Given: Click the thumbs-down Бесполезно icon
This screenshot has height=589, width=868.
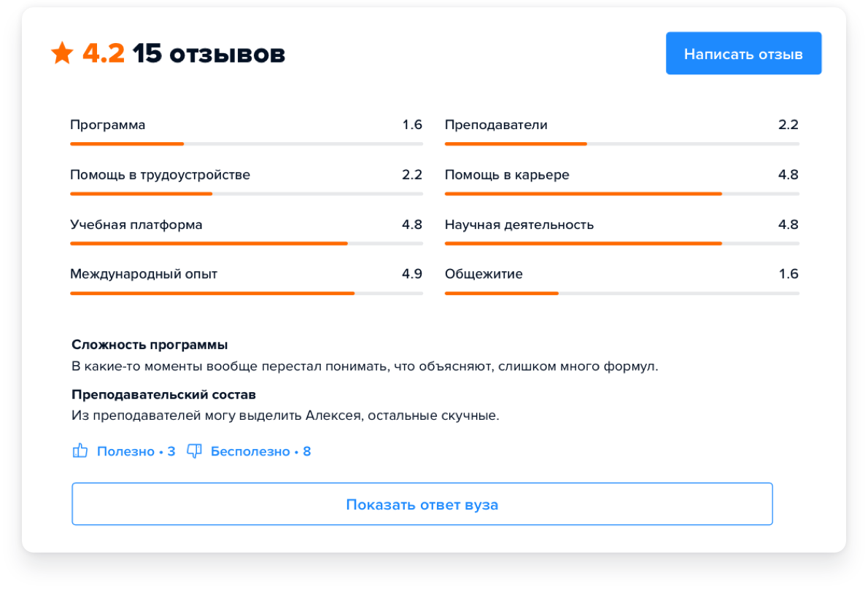Looking at the screenshot, I should [194, 451].
